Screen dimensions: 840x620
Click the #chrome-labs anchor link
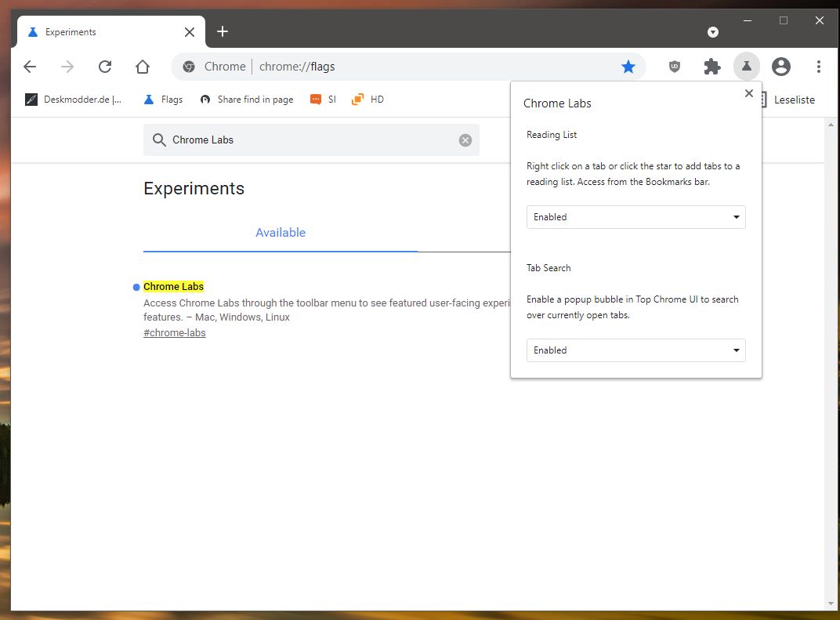pos(175,333)
